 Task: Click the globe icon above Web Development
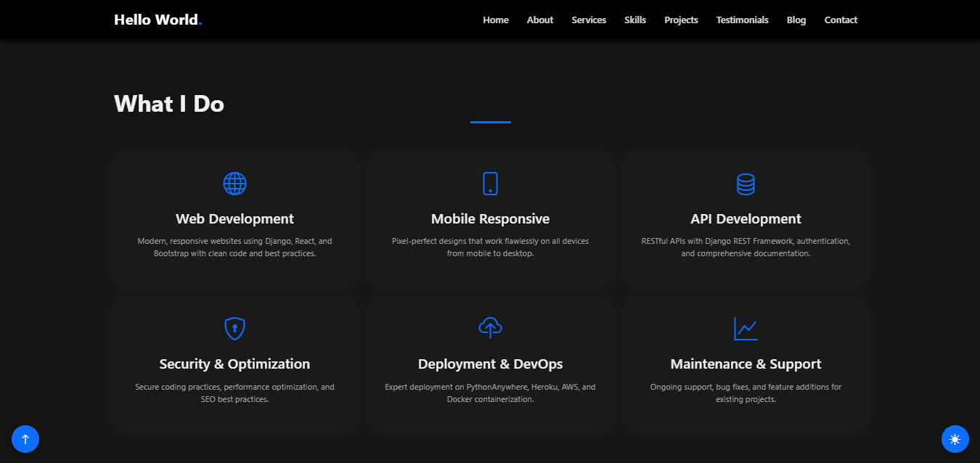(234, 184)
